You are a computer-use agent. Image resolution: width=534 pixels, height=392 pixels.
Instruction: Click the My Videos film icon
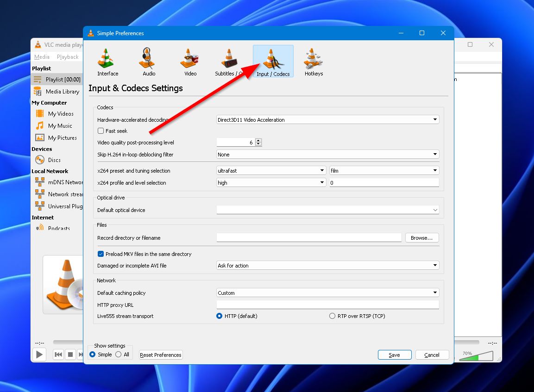(40, 113)
